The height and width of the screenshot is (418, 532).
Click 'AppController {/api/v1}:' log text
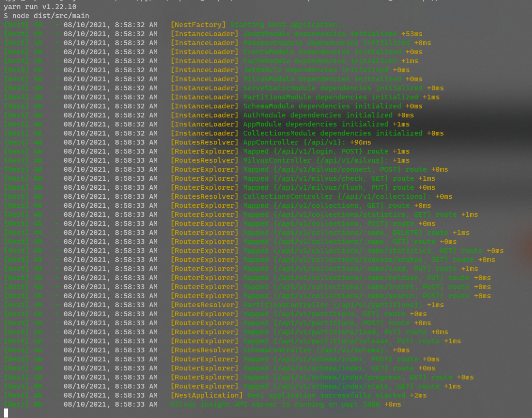[294, 142]
